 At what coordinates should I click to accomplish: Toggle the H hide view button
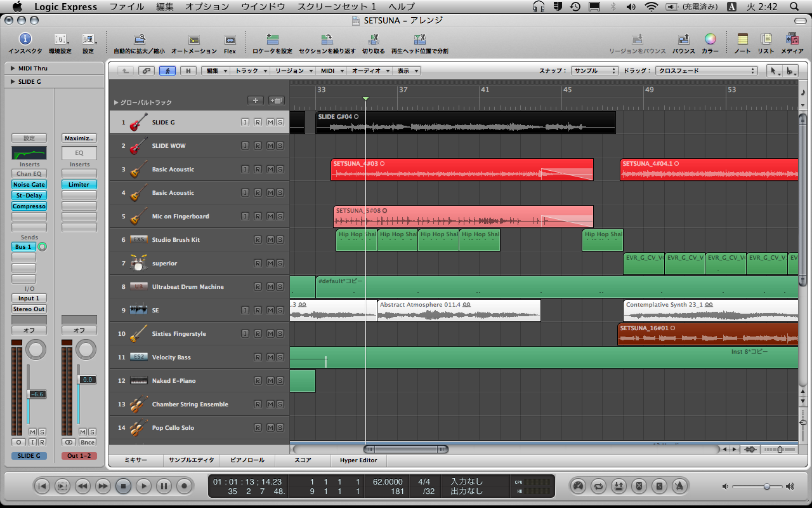click(188, 70)
